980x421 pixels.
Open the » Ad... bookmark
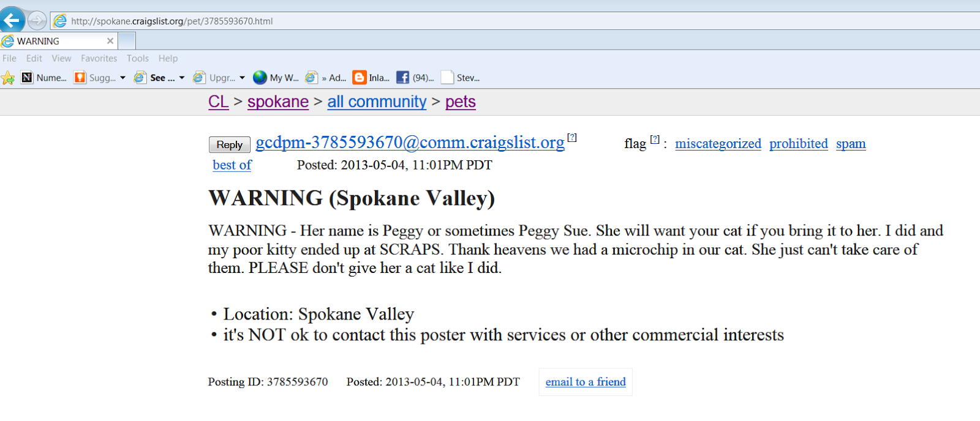(x=326, y=78)
